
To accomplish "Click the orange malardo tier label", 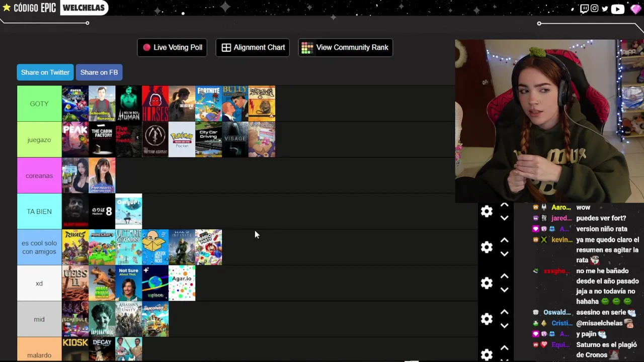I will pos(39,350).
